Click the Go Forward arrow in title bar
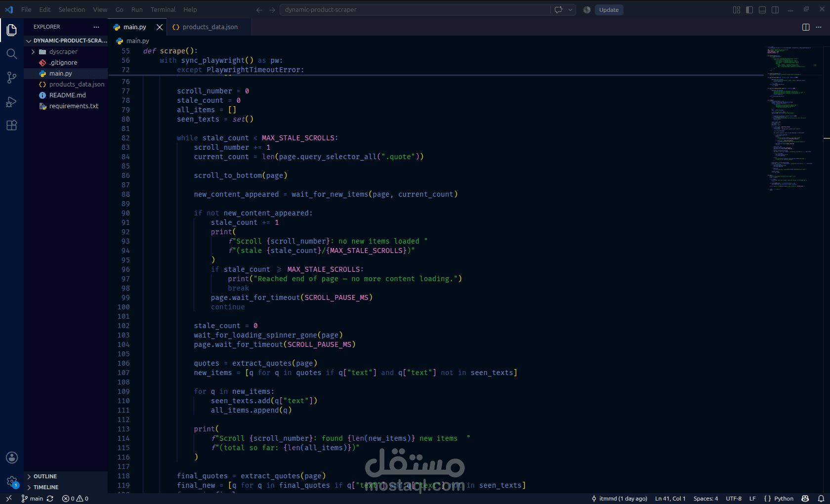830x504 pixels. click(x=272, y=10)
